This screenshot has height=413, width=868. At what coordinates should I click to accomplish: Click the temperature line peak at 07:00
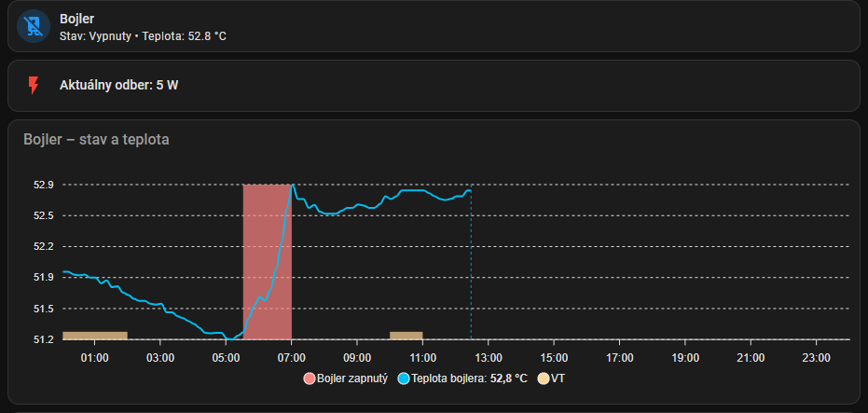pos(293,186)
